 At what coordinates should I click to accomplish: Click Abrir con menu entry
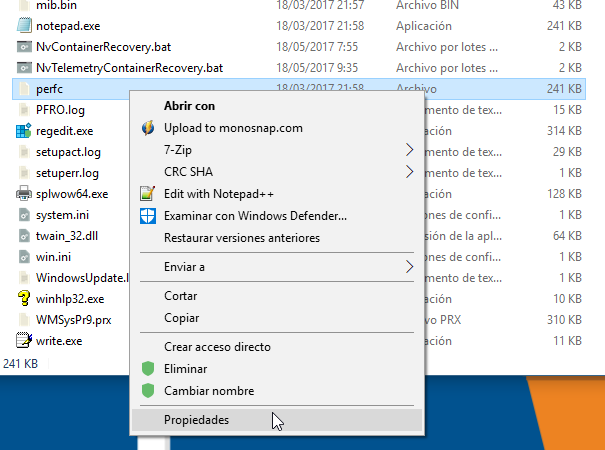pyautogui.click(x=189, y=106)
